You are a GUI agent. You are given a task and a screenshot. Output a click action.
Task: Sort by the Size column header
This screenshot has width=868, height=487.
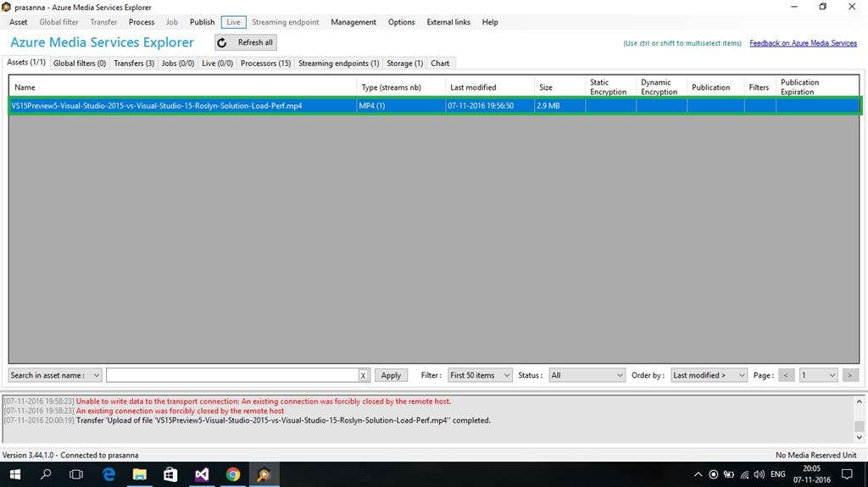pyautogui.click(x=559, y=87)
